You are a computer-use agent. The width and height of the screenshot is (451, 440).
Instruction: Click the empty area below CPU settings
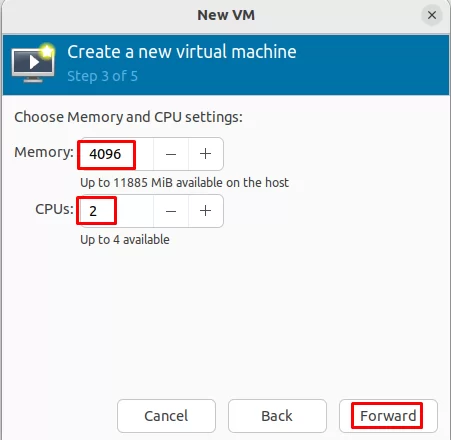pos(225,320)
